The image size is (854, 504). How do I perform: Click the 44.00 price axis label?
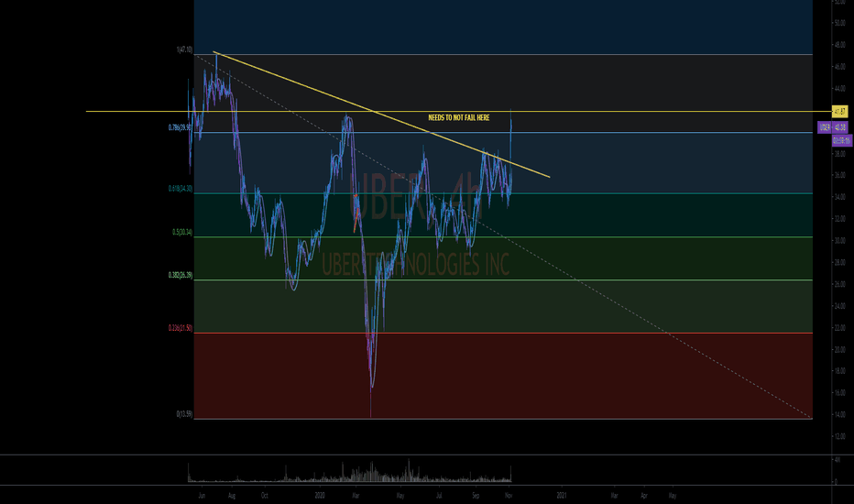838,88
